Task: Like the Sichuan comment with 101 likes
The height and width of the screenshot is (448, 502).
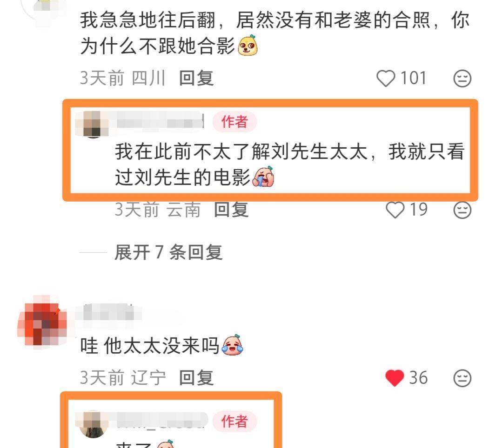Action: (x=386, y=79)
